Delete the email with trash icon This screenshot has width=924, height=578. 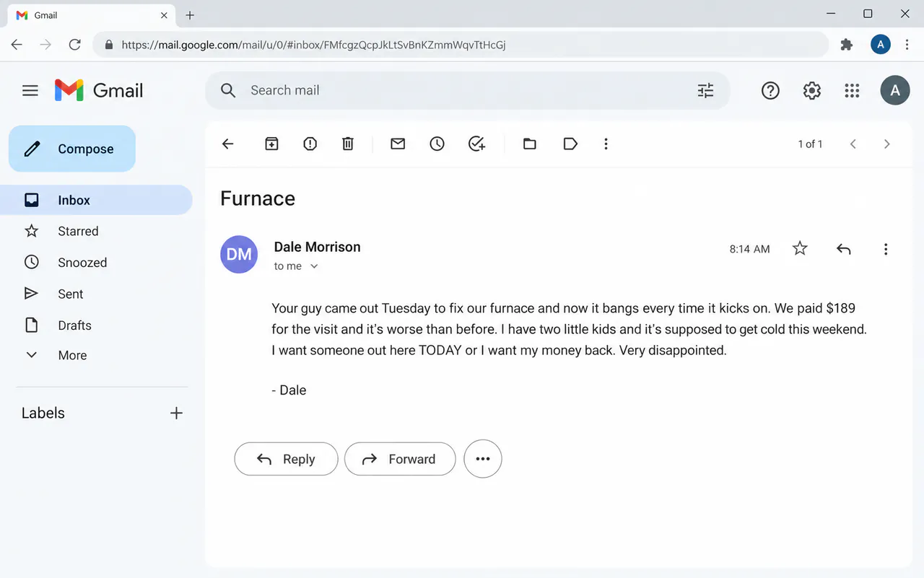pyautogui.click(x=348, y=144)
